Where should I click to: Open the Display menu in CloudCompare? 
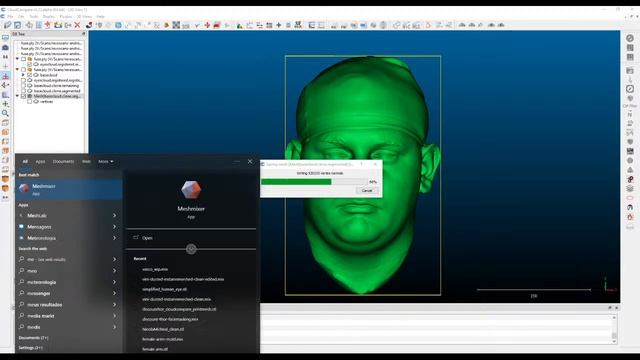click(x=49, y=17)
